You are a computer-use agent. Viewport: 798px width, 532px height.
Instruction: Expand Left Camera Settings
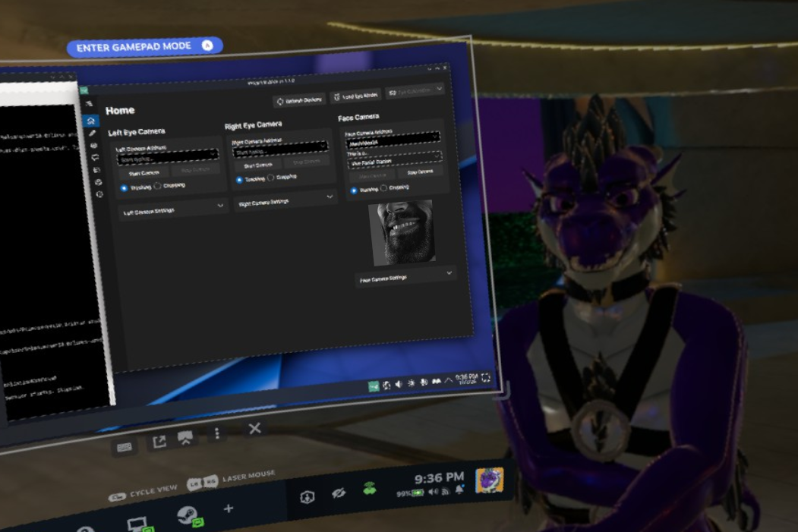coord(173,209)
